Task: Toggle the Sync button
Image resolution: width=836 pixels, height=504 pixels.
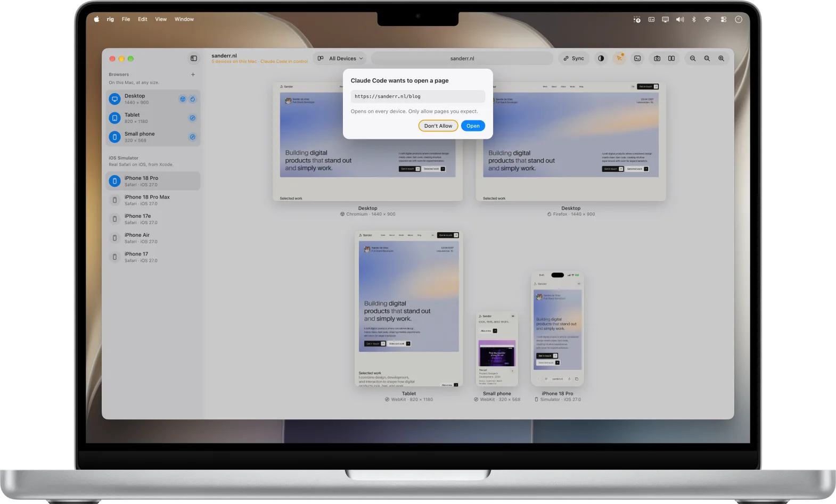Action: pos(574,59)
